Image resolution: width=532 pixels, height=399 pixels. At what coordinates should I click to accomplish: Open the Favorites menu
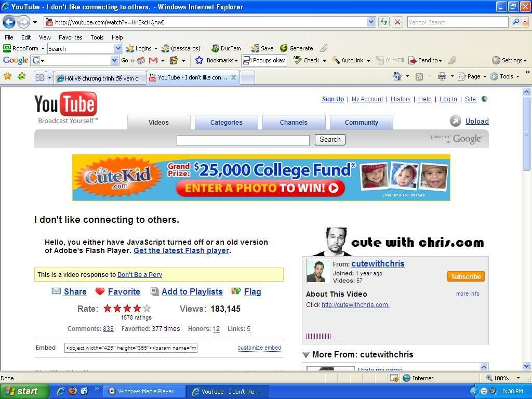coord(70,37)
